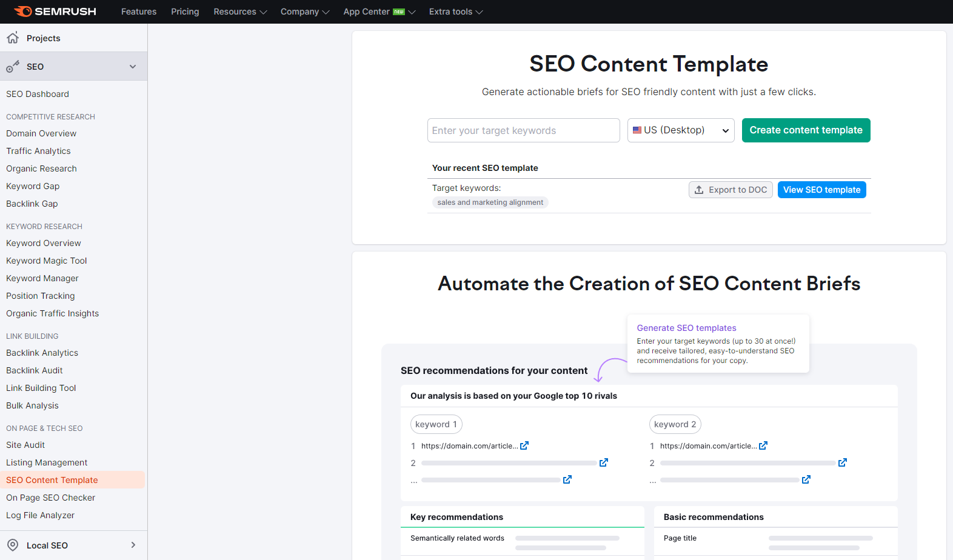Image resolution: width=953 pixels, height=560 pixels.
Task: Click the Local SEO pin icon
Action: pos(13,545)
